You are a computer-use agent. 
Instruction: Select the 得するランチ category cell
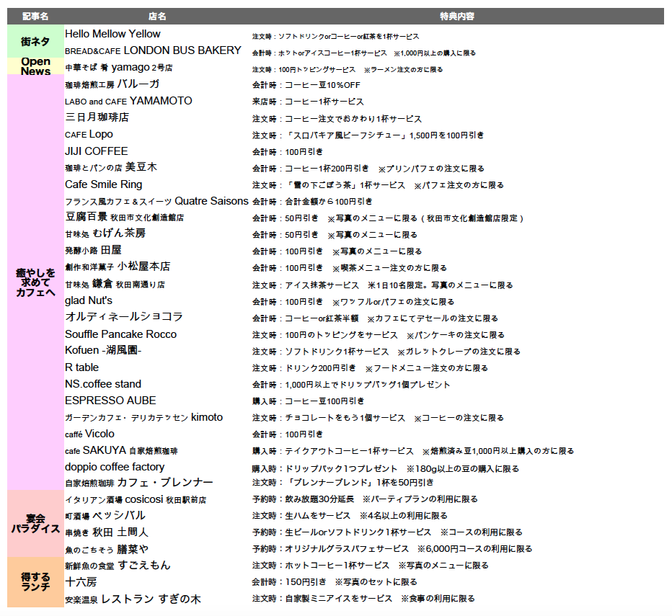(x=35, y=581)
